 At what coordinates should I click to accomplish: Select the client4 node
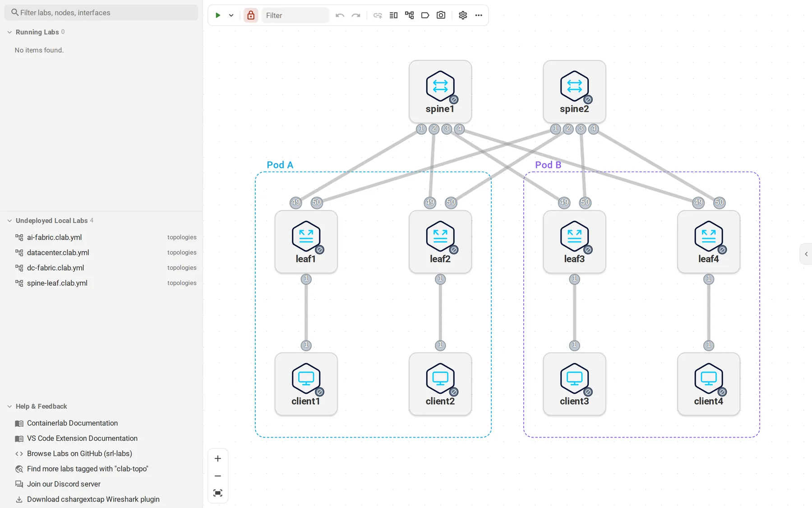709,384
